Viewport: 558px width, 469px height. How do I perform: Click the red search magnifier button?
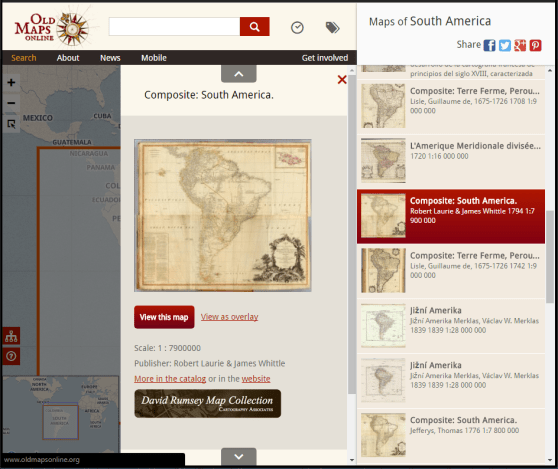point(254,27)
